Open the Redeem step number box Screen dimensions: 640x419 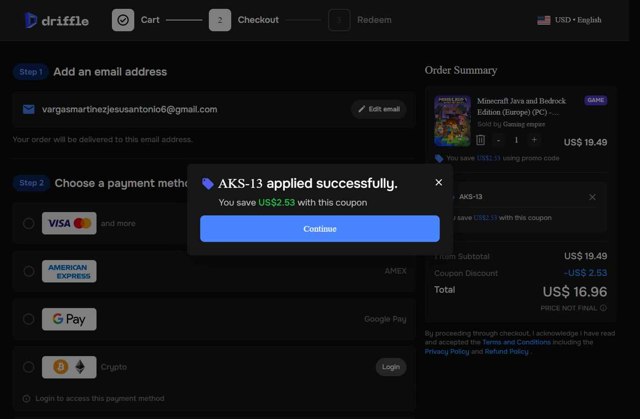pyautogui.click(x=339, y=20)
